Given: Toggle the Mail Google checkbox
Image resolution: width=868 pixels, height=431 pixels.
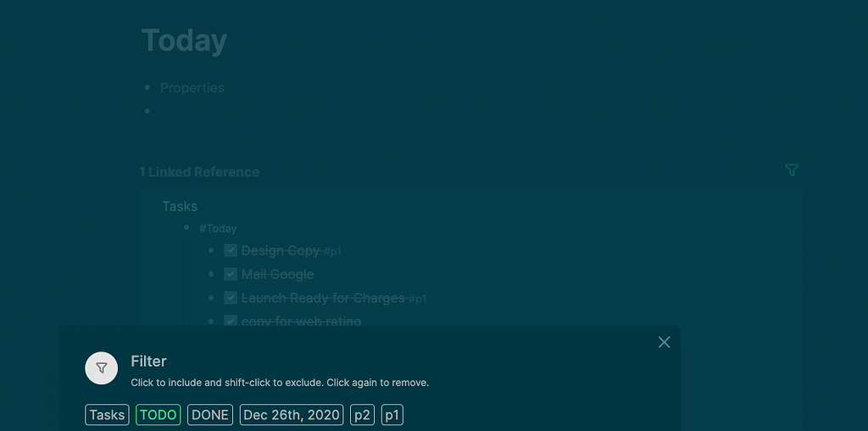Looking at the screenshot, I should tap(231, 274).
